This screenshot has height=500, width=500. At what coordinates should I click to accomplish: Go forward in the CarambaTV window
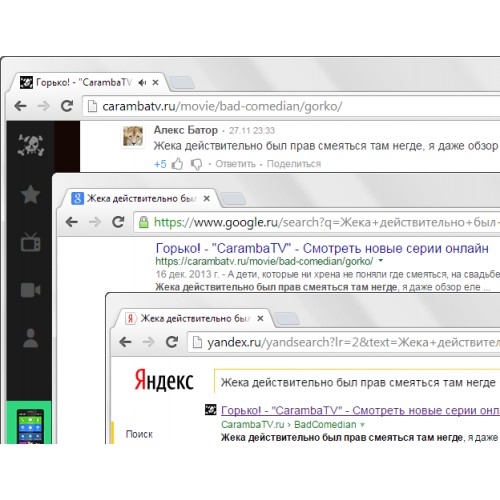coord(43,106)
